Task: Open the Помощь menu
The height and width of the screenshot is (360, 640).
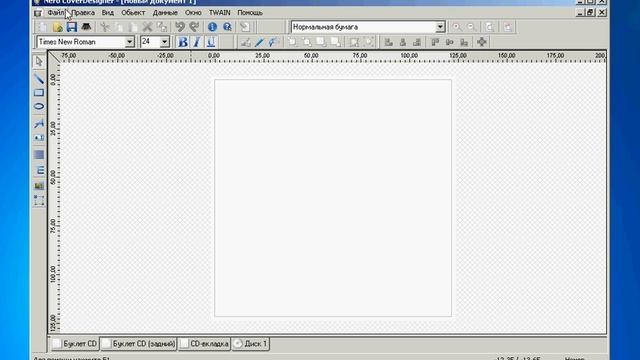Action: click(250, 13)
